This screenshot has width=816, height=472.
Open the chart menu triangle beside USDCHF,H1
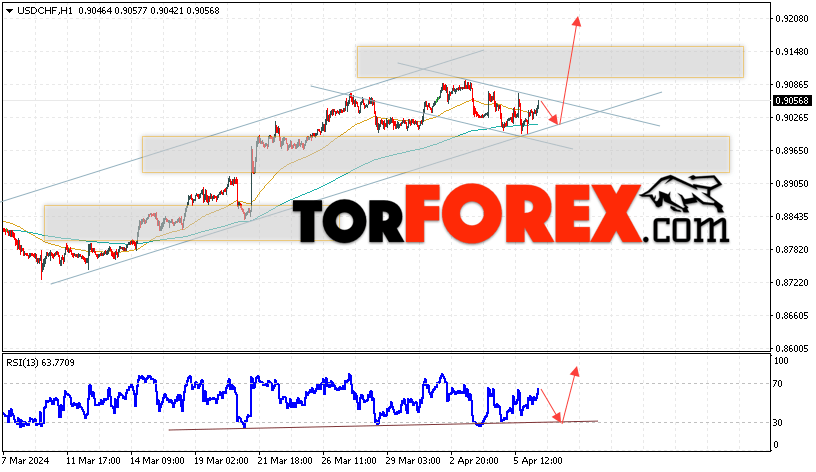tap(9, 11)
